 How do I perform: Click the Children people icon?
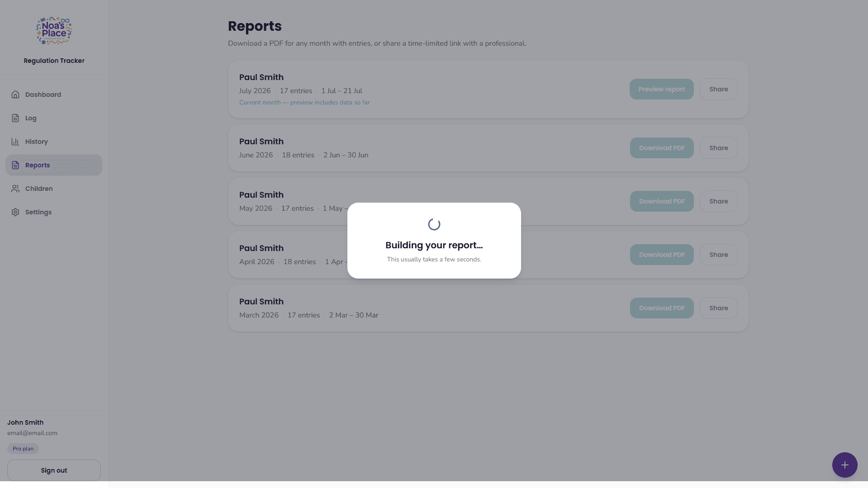(15, 189)
